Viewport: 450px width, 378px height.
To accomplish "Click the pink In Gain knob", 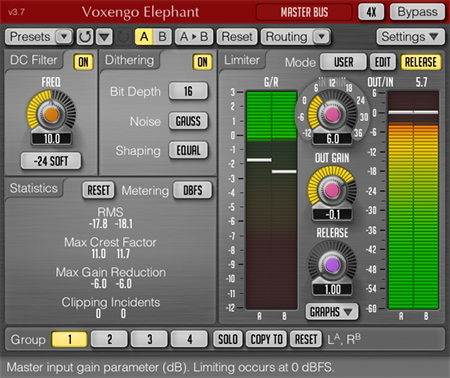I will coord(332,114).
